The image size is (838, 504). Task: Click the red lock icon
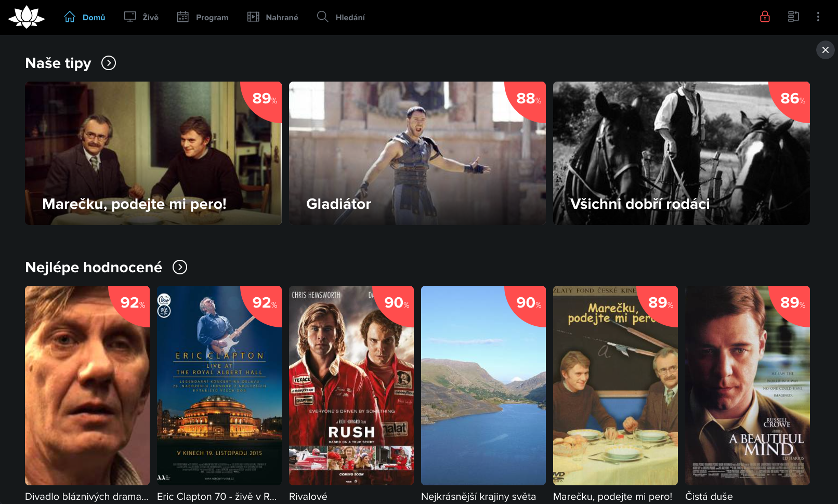[765, 17]
